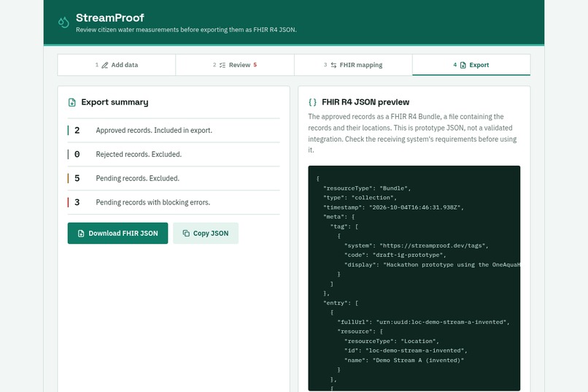The image size is (588, 392).
Task: Click the "type": "collection" line
Action: click(360, 198)
